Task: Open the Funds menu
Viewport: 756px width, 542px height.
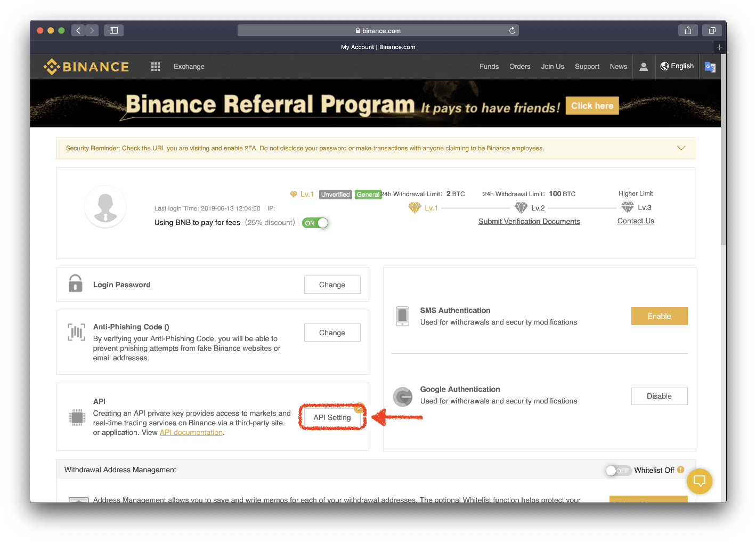Action: pyautogui.click(x=489, y=67)
